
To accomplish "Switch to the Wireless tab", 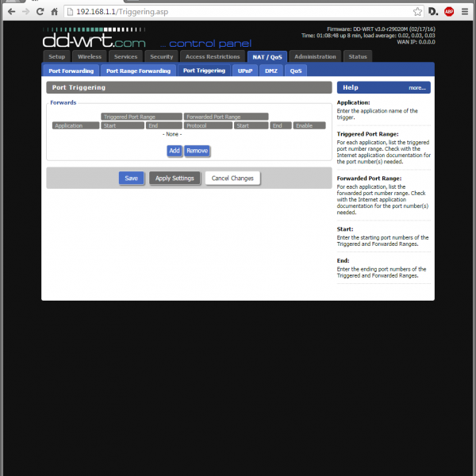I will pos(90,56).
